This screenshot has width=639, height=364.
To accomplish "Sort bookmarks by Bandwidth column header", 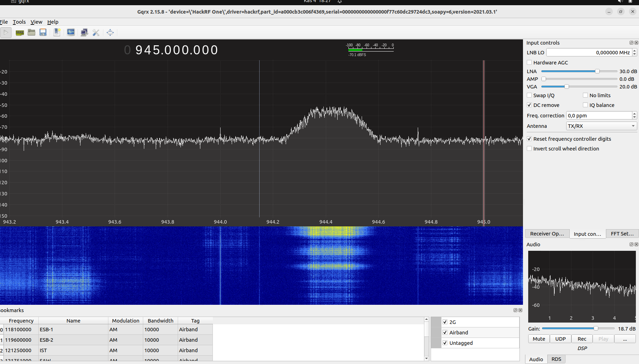I will pos(160,320).
